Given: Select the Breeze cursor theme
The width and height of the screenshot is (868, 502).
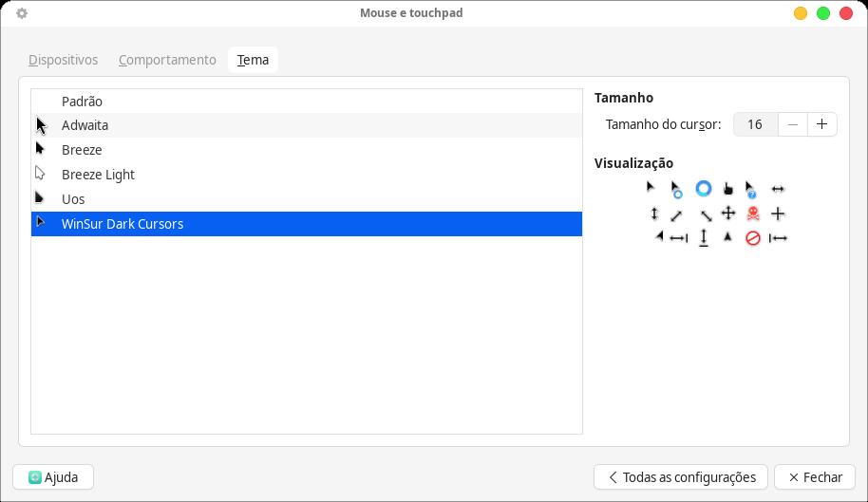Looking at the screenshot, I should [x=82, y=150].
